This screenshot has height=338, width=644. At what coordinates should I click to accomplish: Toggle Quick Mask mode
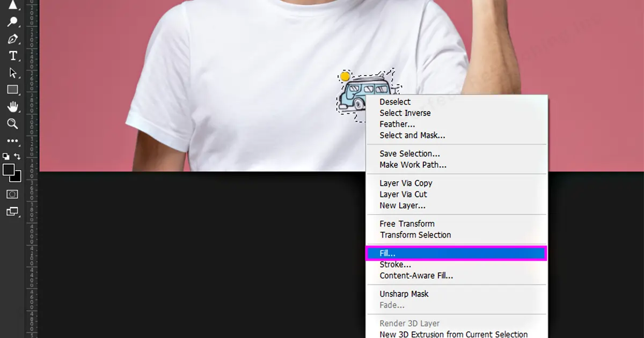click(12, 194)
